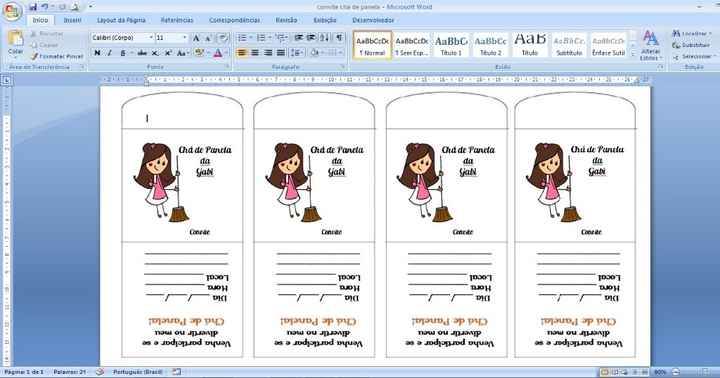
Task: Open the Change Case (Aa) menu
Action: [x=182, y=53]
